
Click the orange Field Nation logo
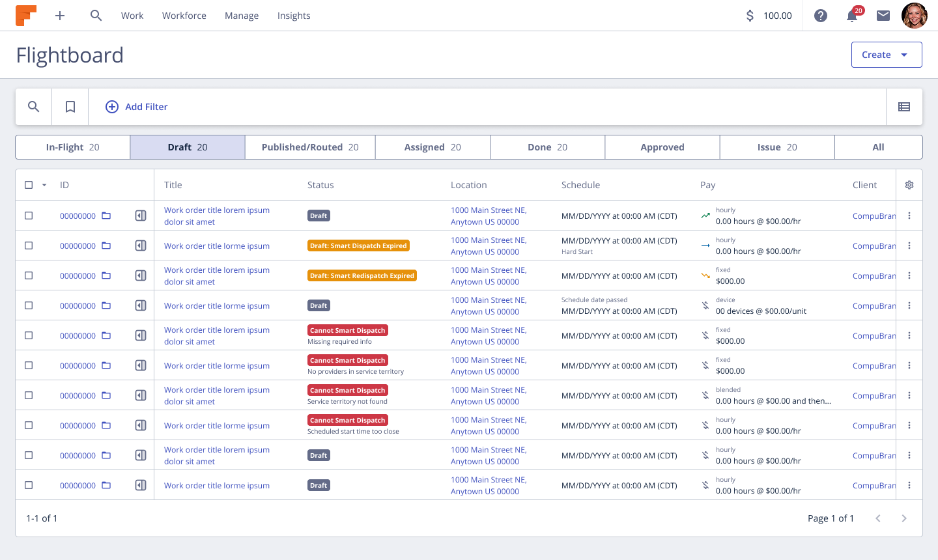pos(26,16)
